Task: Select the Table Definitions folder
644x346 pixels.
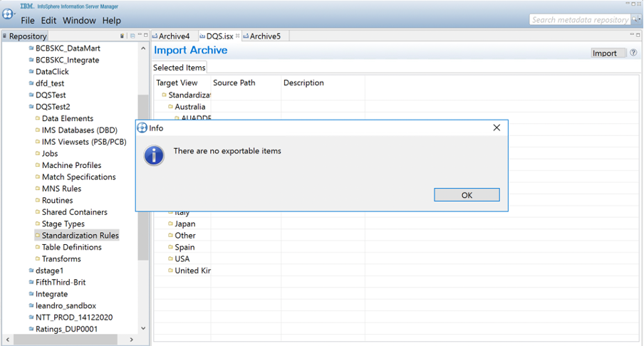Action: [x=71, y=247]
